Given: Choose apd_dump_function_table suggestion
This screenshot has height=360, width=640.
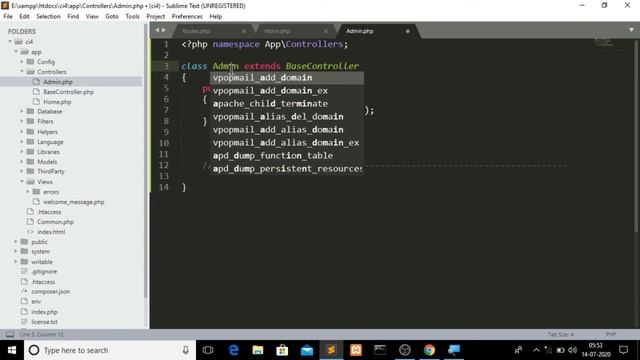Looking at the screenshot, I should point(287,156).
